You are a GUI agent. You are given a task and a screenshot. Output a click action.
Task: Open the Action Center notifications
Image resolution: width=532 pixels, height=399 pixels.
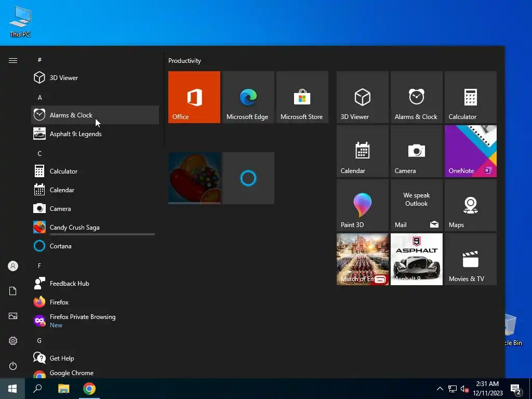click(516, 389)
